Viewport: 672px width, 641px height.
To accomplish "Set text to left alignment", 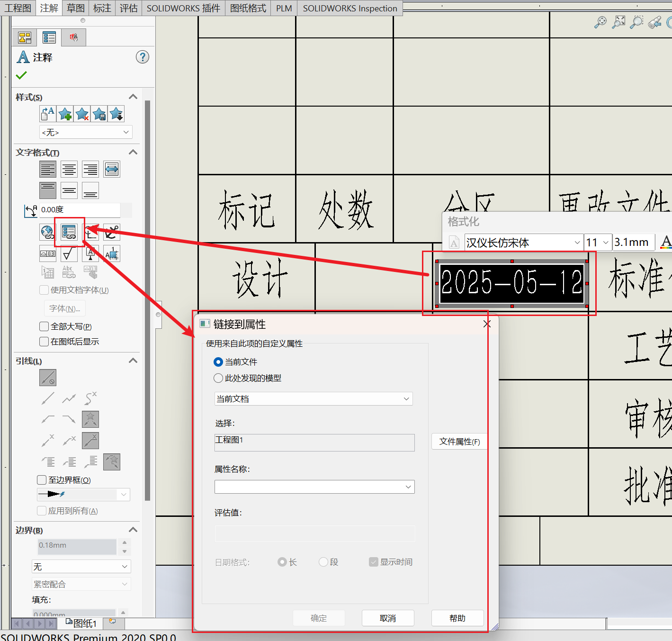I will pyautogui.click(x=48, y=169).
